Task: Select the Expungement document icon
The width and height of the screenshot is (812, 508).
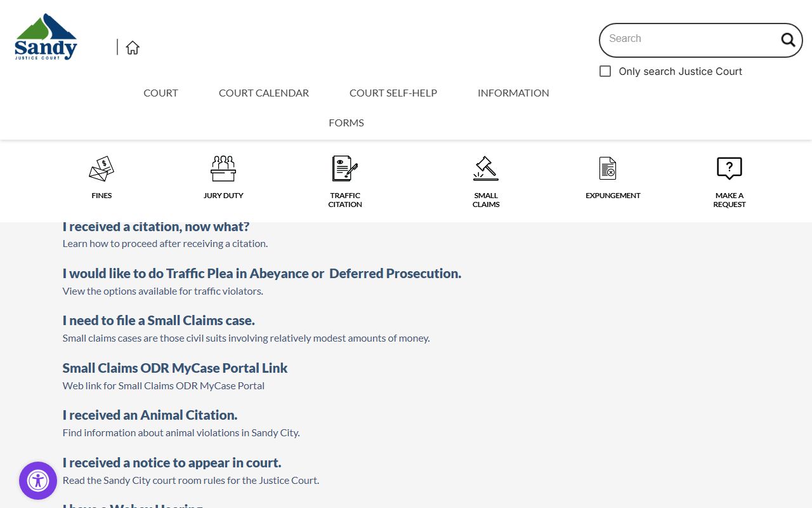Action: (608, 169)
